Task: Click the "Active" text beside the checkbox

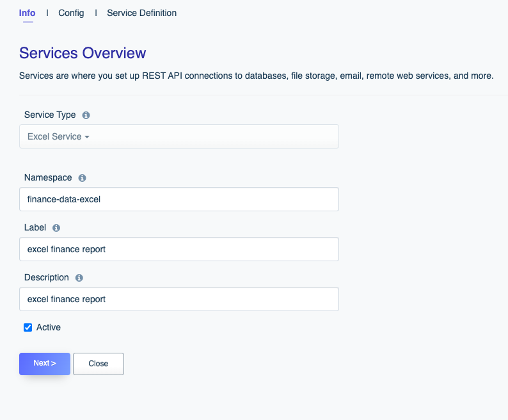Action: tap(49, 327)
